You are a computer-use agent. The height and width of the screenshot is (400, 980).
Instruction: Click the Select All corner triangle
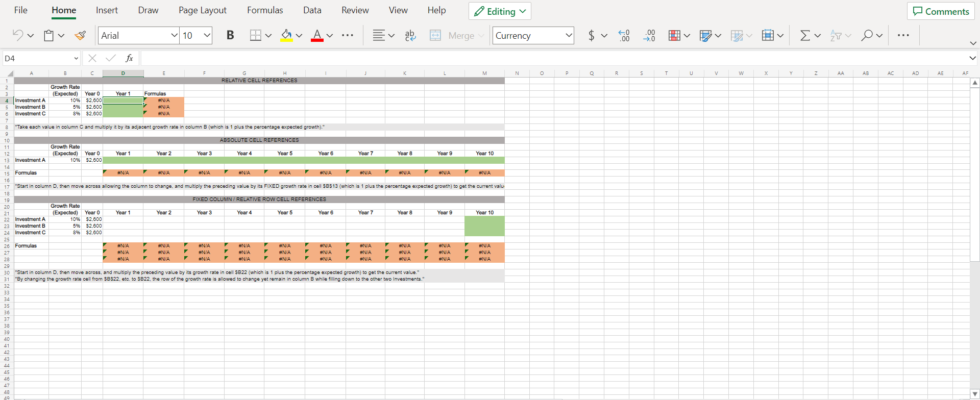[x=11, y=74]
